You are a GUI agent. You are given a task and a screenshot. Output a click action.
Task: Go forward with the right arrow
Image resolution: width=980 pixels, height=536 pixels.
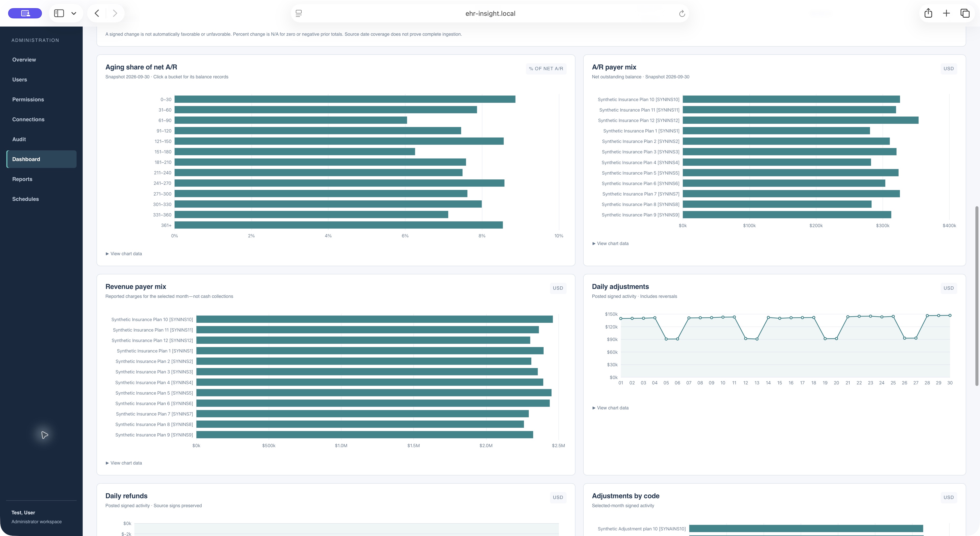(115, 13)
